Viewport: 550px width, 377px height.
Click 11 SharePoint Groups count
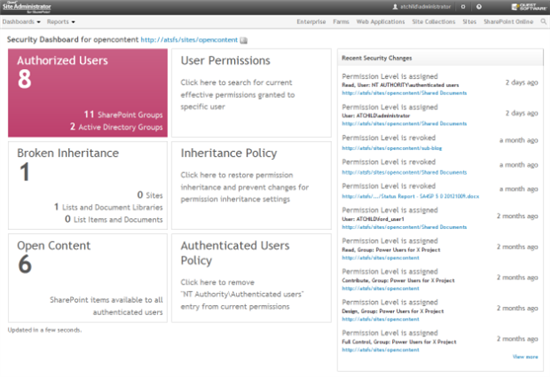(x=123, y=115)
